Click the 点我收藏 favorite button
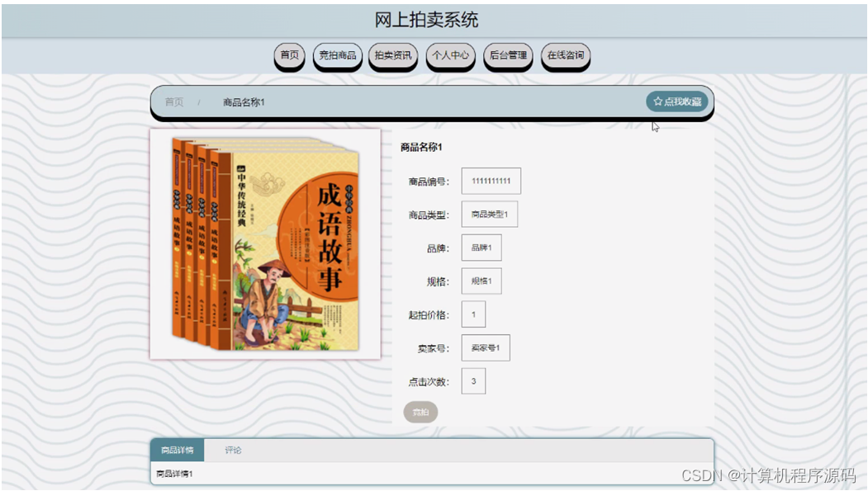This screenshot has width=868, height=491. [677, 102]
